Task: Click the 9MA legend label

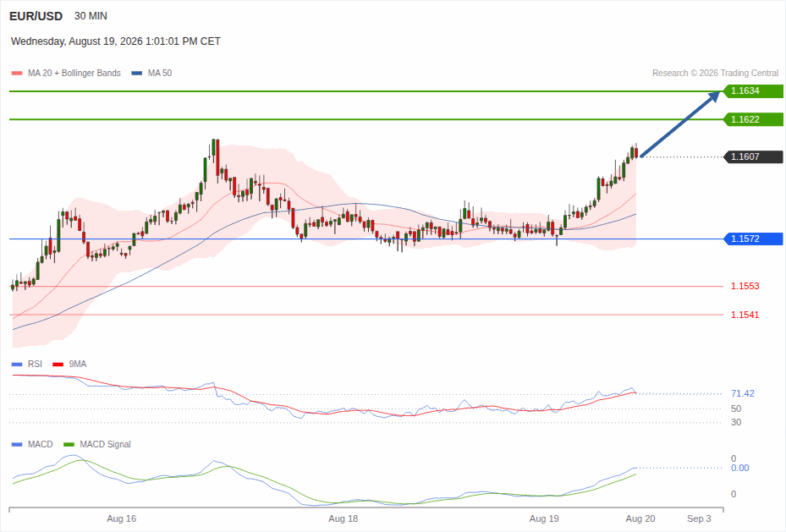Action: point(78,365)
